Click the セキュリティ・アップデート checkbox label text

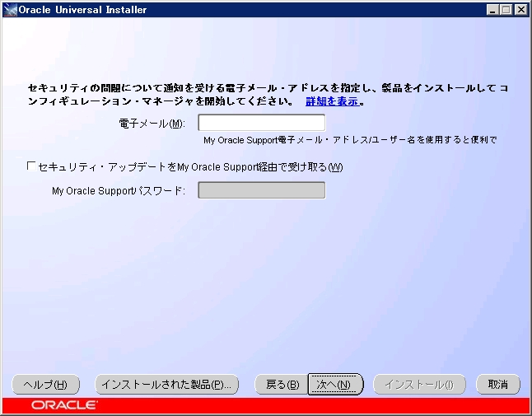pyautogui.click(x=189, y=167)
